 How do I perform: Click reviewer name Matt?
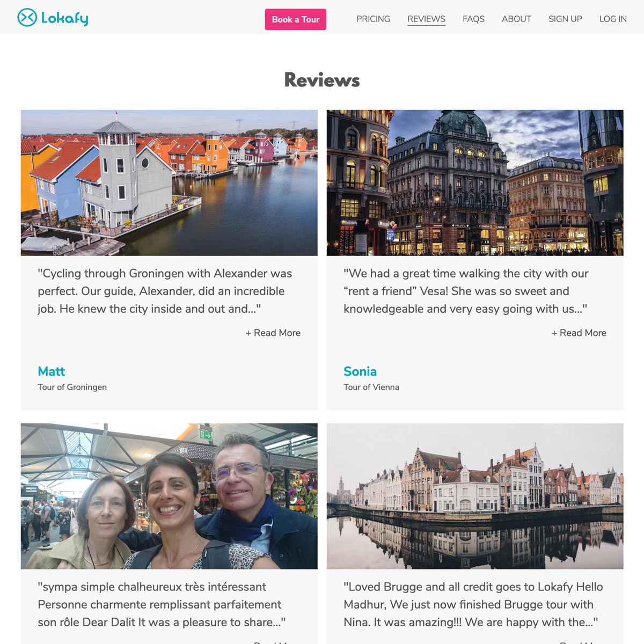pos(51,371)
